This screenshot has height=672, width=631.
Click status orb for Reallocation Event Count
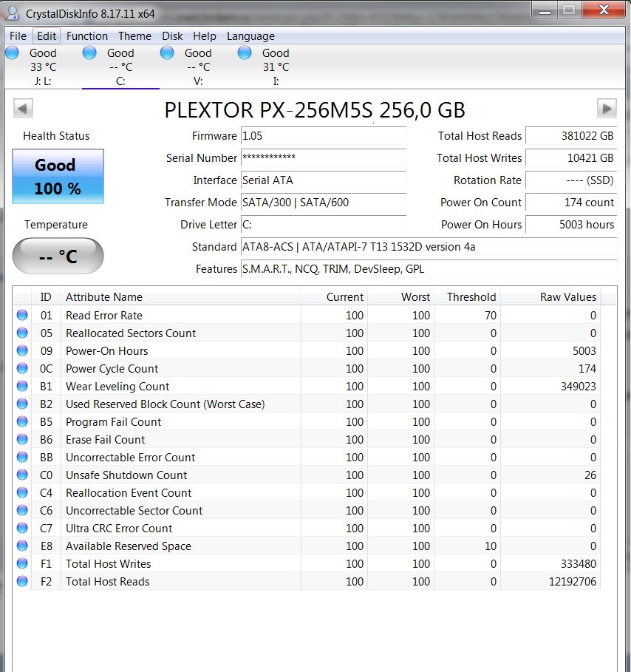[22, 492]
